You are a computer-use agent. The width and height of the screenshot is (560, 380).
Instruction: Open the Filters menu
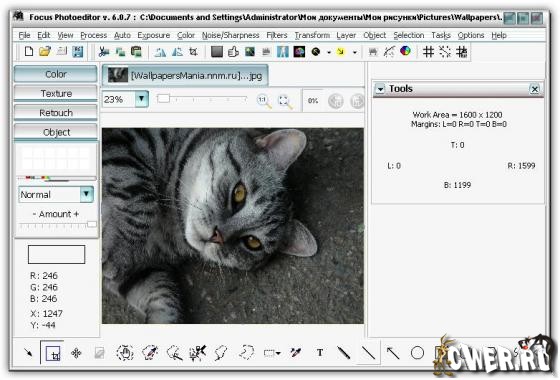point(277,35)
